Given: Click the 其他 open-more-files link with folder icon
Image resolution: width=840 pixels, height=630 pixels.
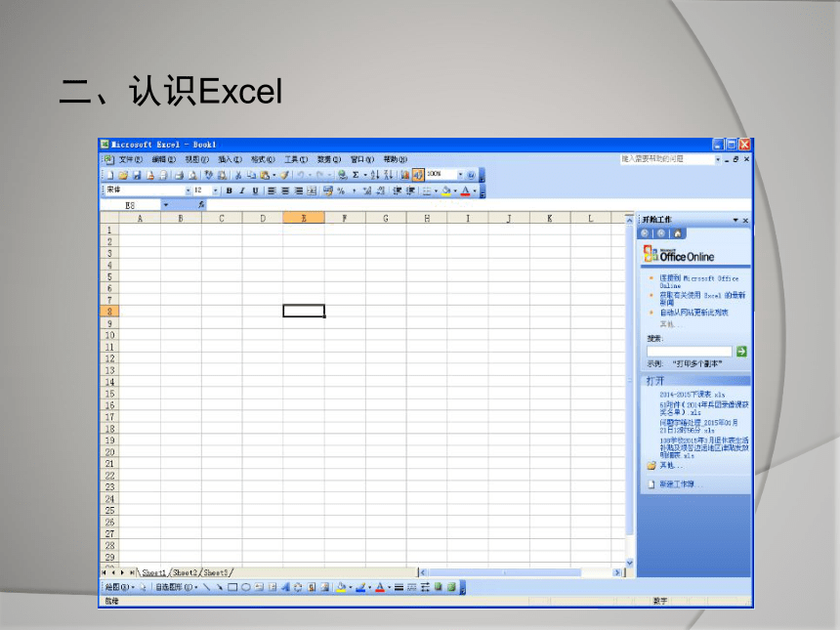Looking at the screenshot, I should tap(665, 466).
